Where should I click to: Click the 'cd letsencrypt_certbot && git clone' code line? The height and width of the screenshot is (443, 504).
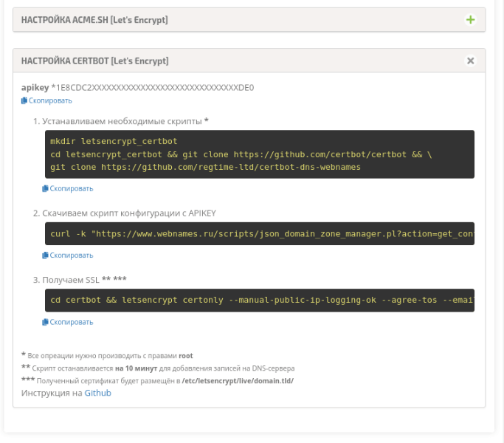coord(241,154)
